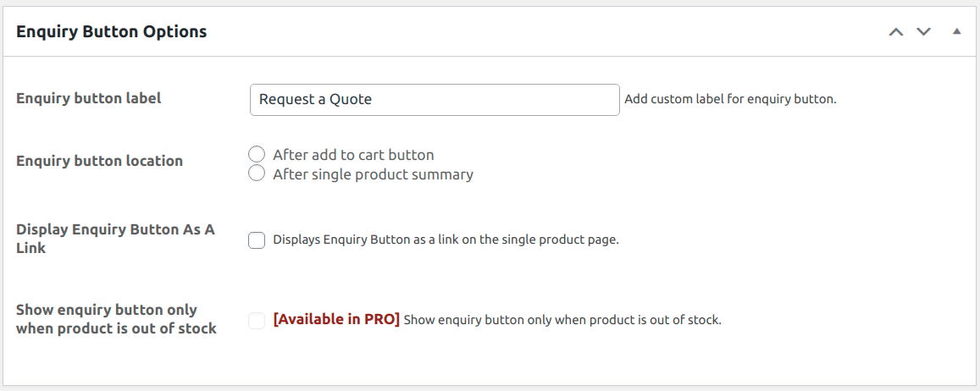980x391 pixels.
Task: Click the out of stock description after PRO tag
Action: 562,321
